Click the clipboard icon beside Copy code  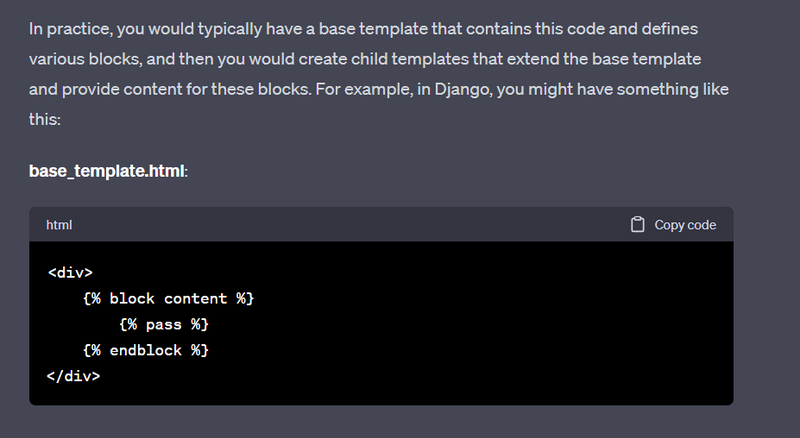point(638,225)
